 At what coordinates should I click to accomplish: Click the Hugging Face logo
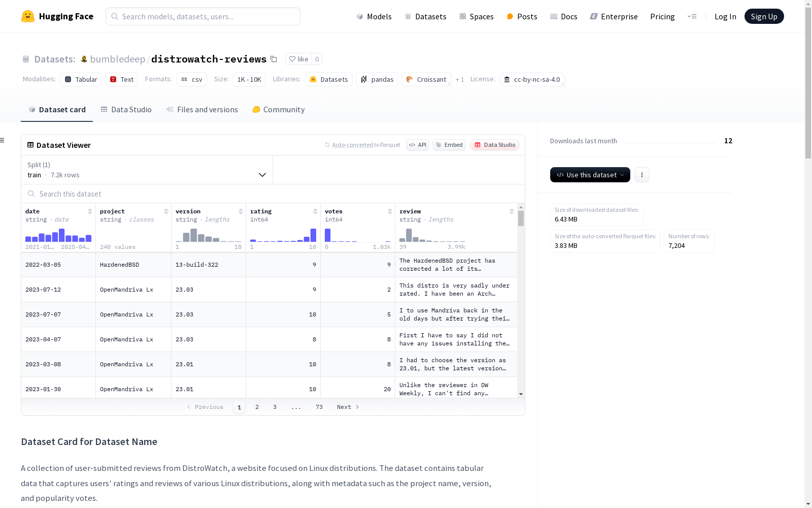click(57, 16)
